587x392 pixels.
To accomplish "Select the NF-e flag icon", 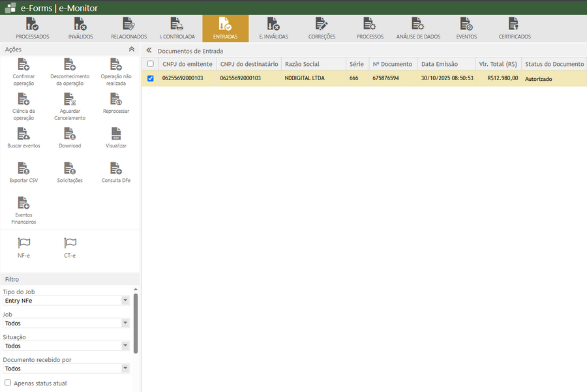I will pyautogui.click(x=24, y=243).
